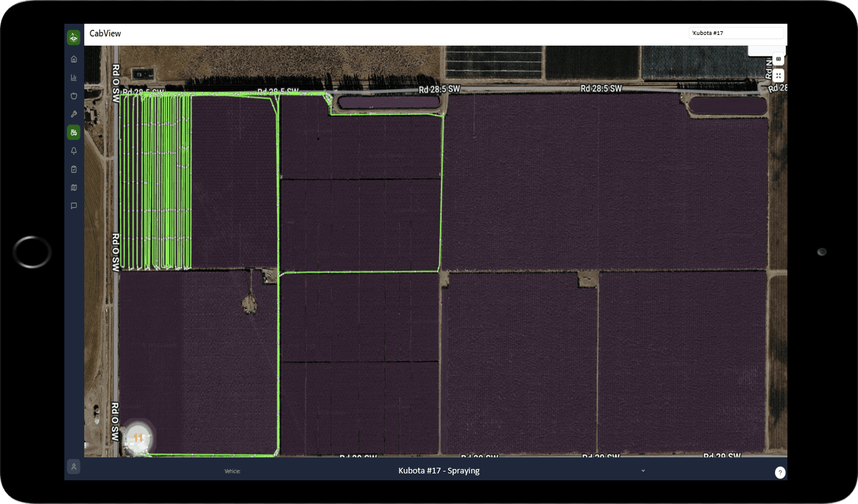
Task: Click the user profile icon at bottom left
Action: 74,467
